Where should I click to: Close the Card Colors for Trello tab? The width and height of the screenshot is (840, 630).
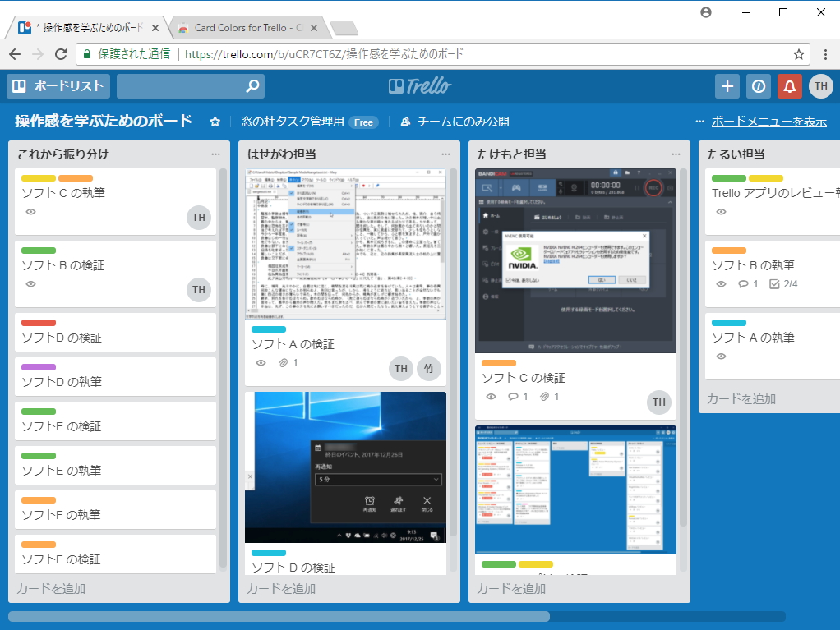coord(314,28)
